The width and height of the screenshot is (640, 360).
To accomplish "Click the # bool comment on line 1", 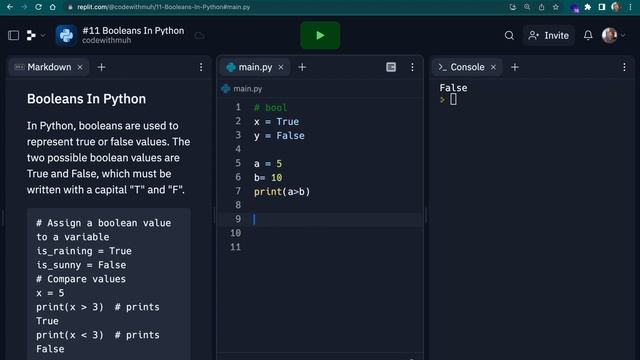I will pos(271,108).
